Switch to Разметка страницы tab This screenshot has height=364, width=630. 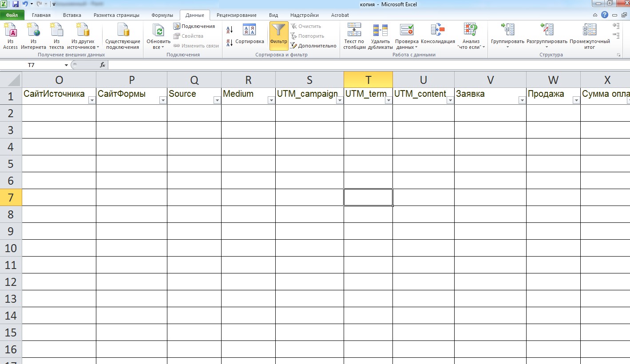coord(116,15)
